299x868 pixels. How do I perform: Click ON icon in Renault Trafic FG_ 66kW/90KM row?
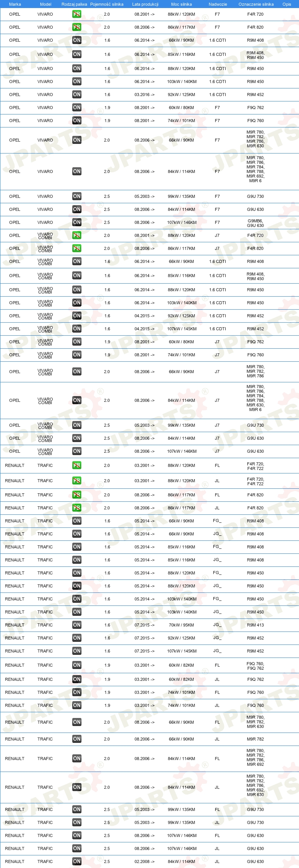[77, 521]
